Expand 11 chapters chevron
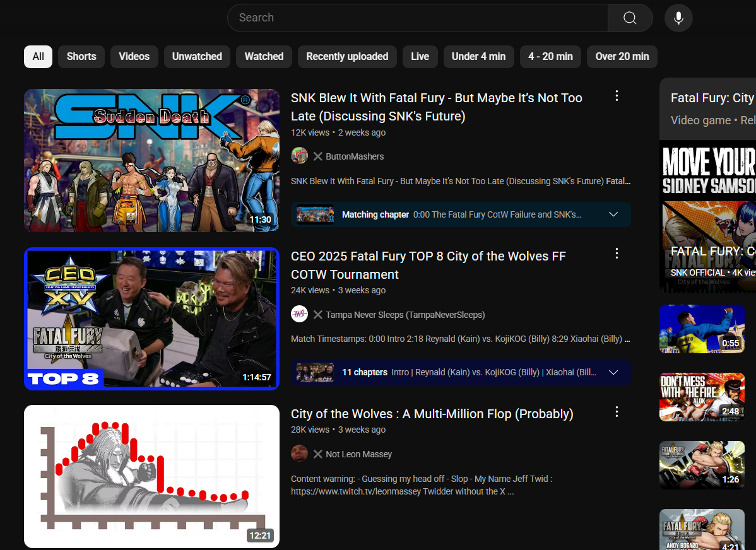Viewport: 756px width, 550px height. [x=613, y=373]
